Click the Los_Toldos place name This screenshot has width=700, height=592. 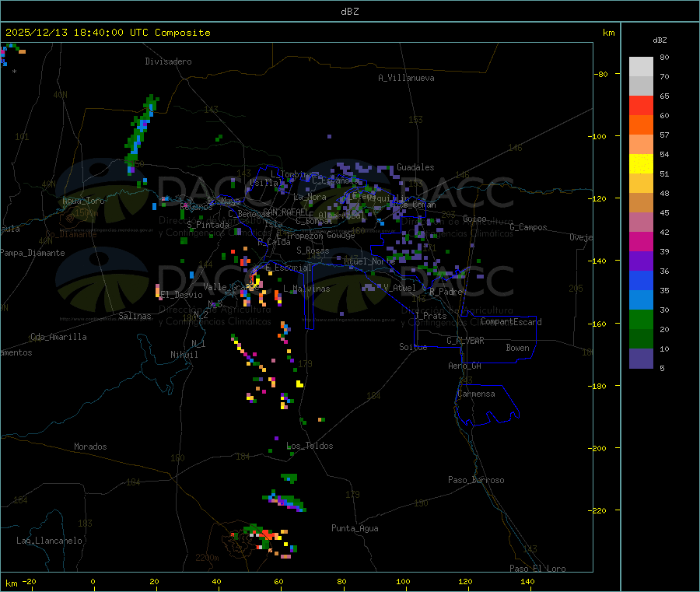pyautogui.click(x=310, y=446)
